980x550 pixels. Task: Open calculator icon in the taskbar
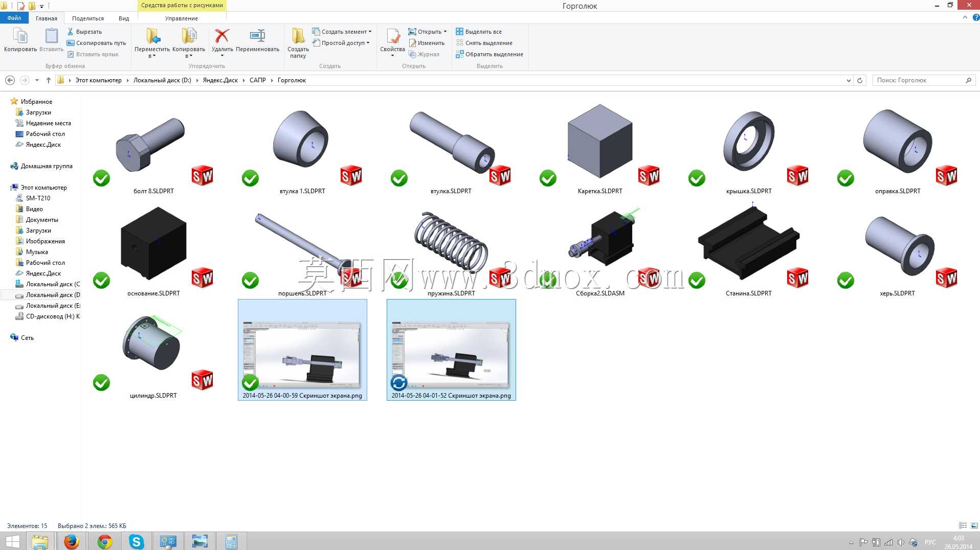tap(231, 541)
